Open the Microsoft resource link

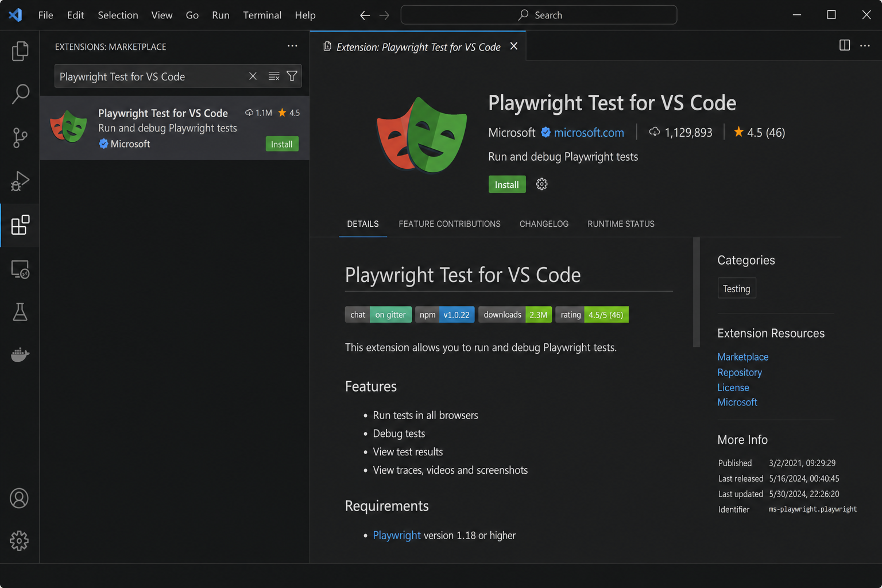pos(737,402)
